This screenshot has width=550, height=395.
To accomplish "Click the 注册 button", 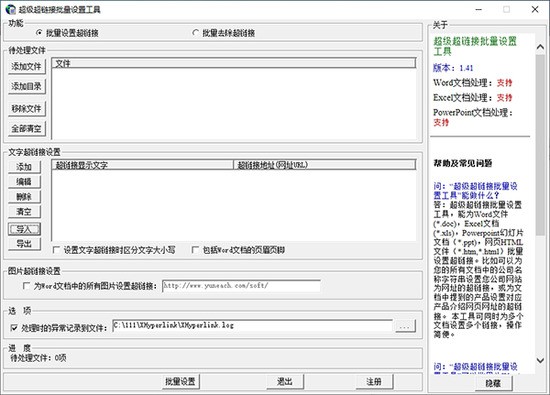I will [374, 382].
